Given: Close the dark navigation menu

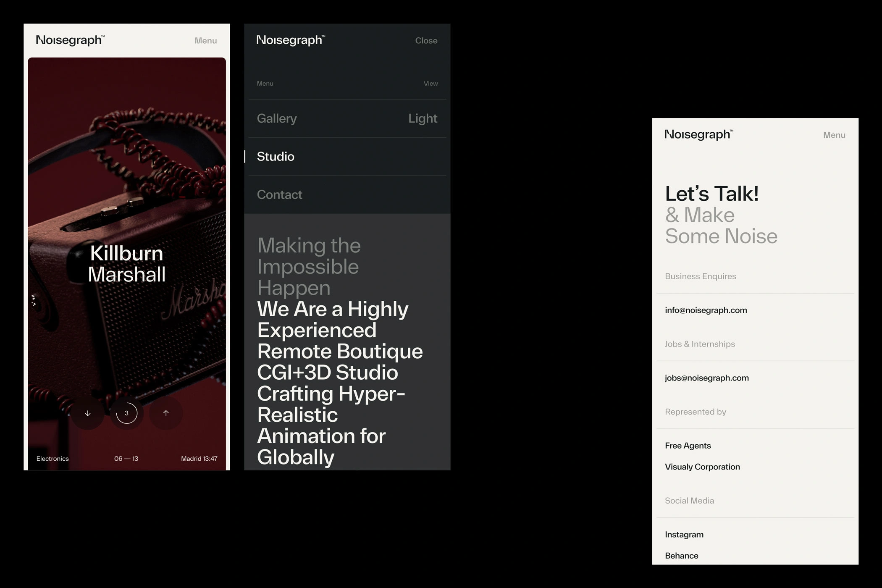Looking at the screenshot, I should click(426, 41).
